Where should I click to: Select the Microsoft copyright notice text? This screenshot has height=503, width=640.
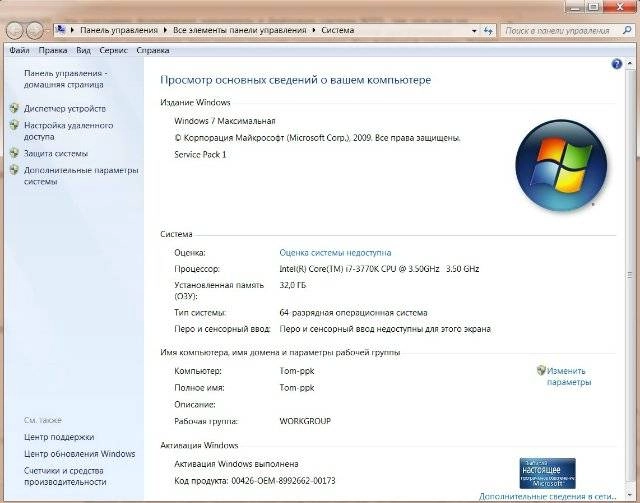click(x=317, y=138)
